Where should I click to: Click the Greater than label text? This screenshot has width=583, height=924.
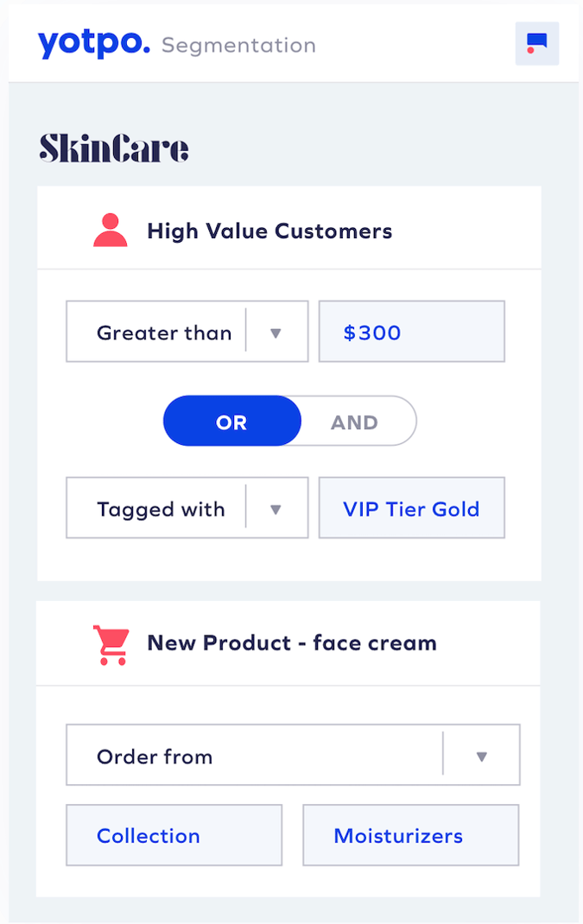click(x=164, y=332)
